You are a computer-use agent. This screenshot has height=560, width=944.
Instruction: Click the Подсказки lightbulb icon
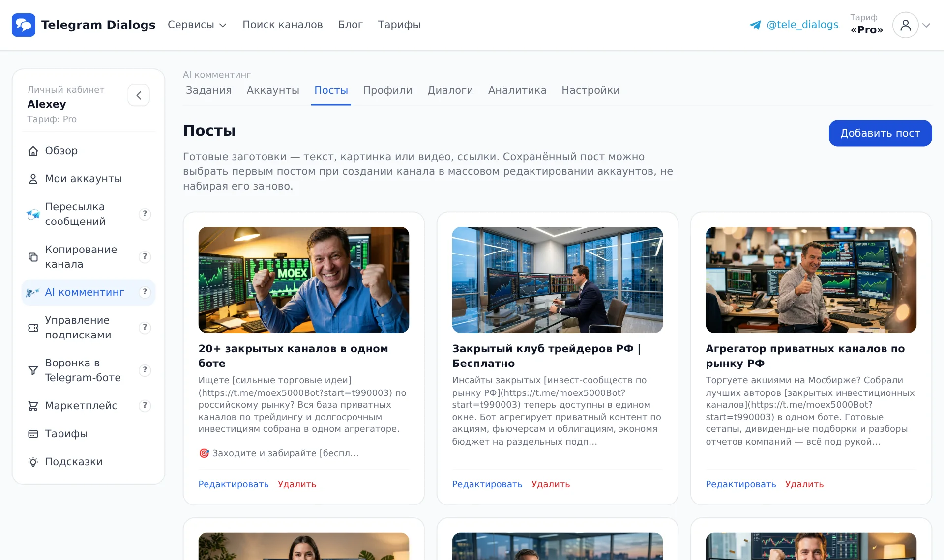pyautogui.click(x=33, y=462)
